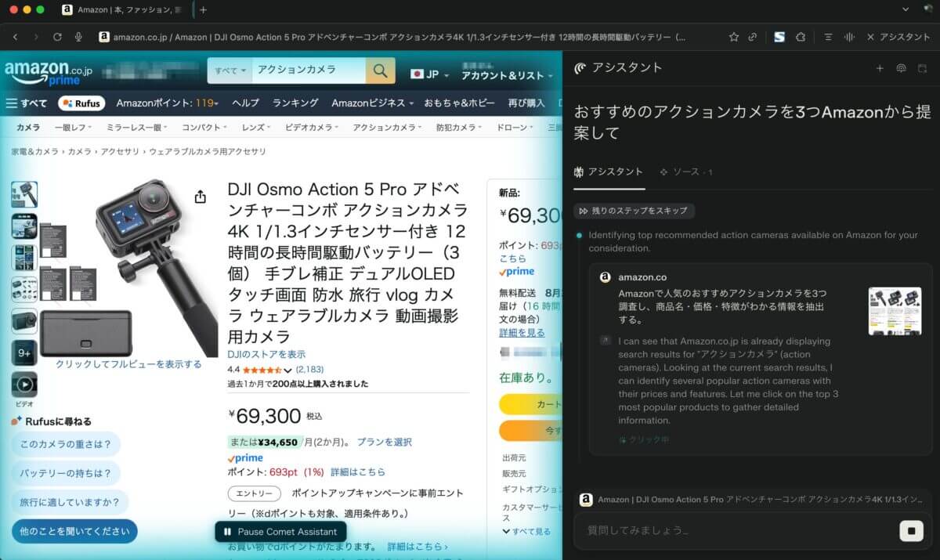The height and width of the screenshot is (560, 940).
Task: Ask Rufus バッテリーの持ちは？
Action: click(x=66, y=473)
